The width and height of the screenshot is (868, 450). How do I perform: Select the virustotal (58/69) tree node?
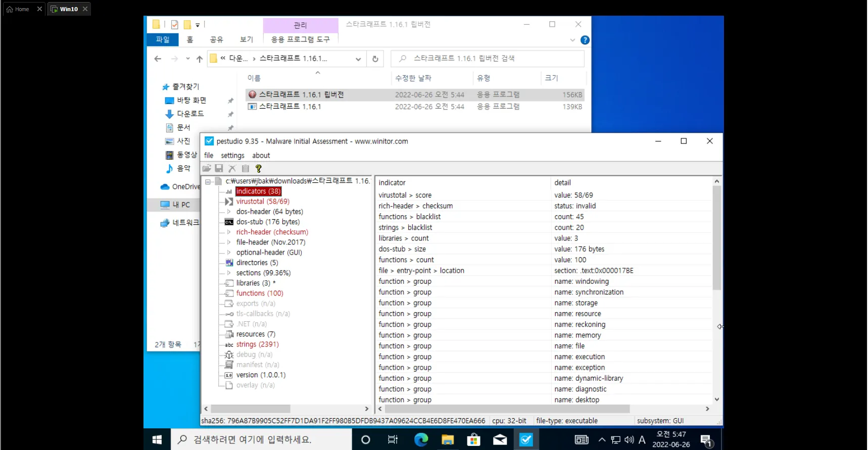point(263,202)
